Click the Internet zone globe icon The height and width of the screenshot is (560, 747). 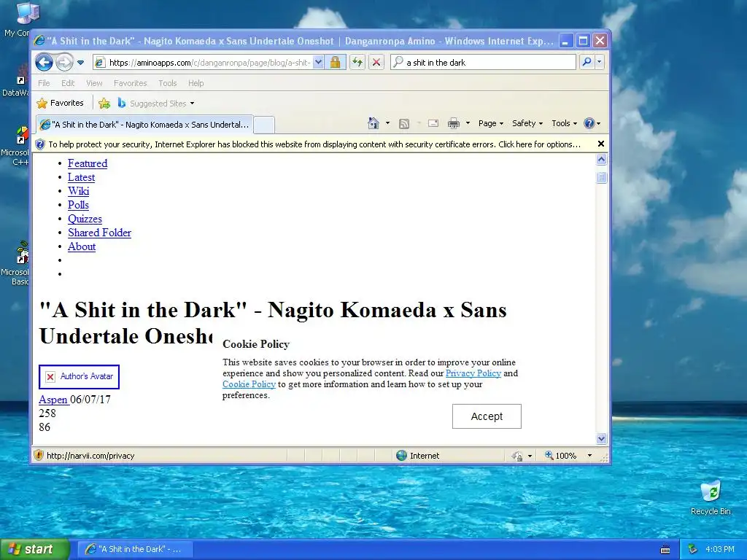[402, 456]
